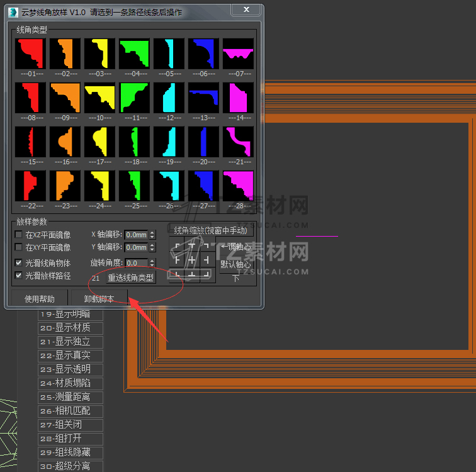Click 20-显示材质 in background list
The height and width of the screenshot is (472, 476).
click(71, 328)
